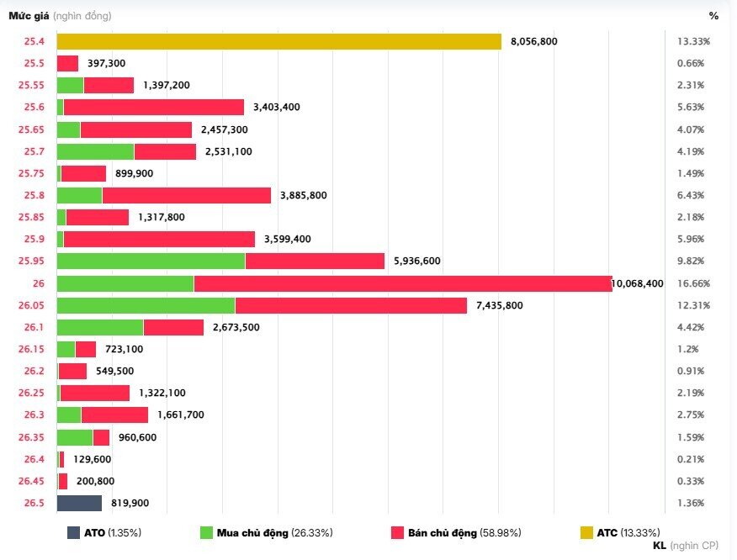The image size is (737, 560).
Task: Click the red sell segment at price 26
Action: (402, 283)
